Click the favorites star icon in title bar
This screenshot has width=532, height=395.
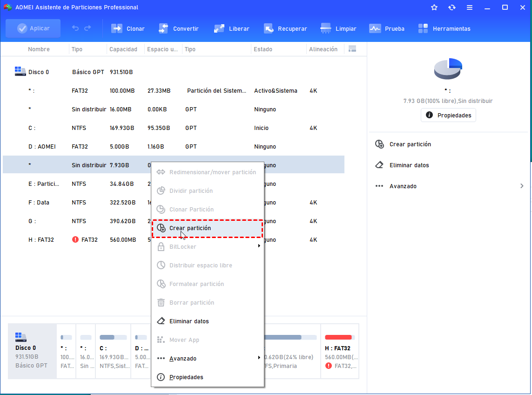(434, 7)
